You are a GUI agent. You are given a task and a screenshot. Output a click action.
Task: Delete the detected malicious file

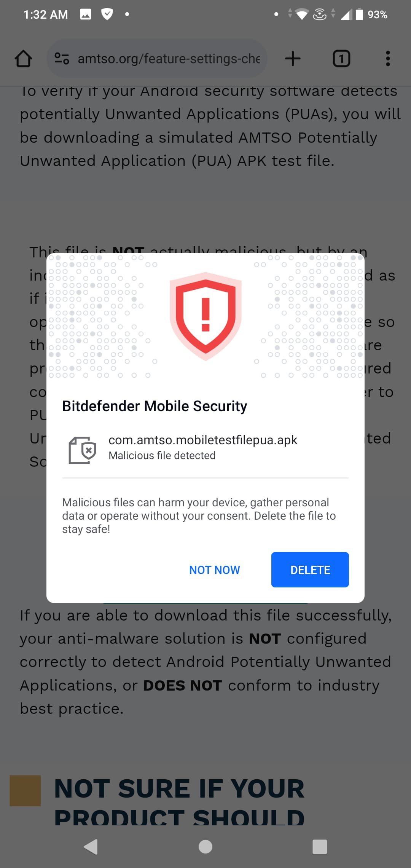pos(310,570)
